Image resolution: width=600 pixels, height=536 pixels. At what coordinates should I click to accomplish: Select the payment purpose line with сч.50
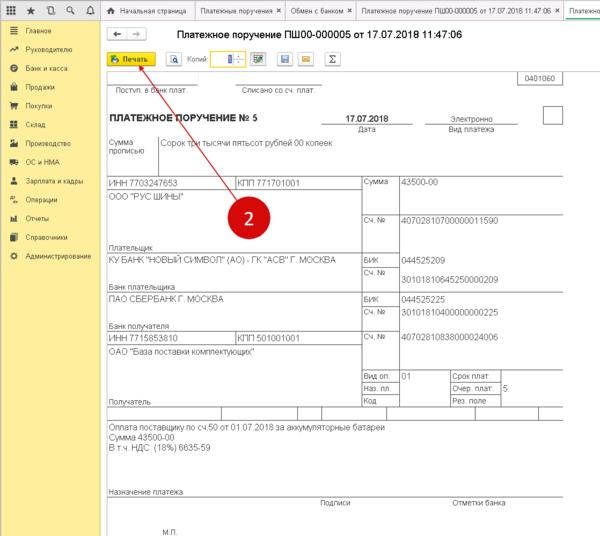(x=246, y=427)
